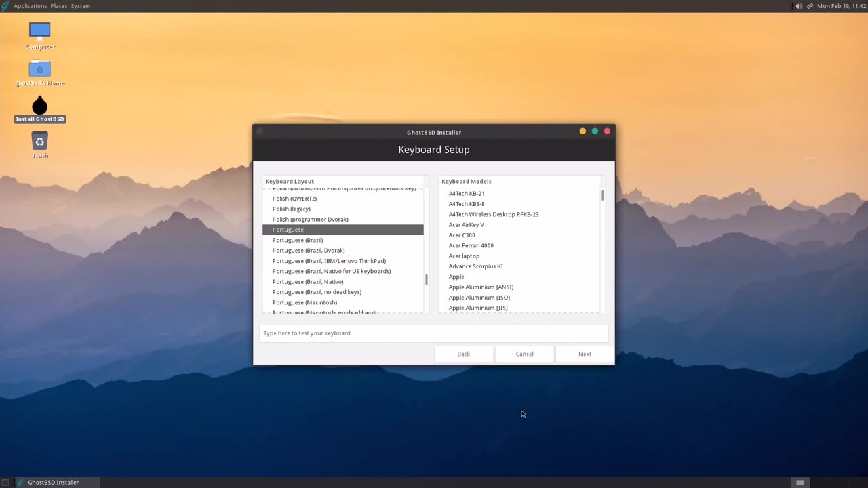
Task: Select Portuguese (Macintosh) layout
Action: [x=342, y=302]
